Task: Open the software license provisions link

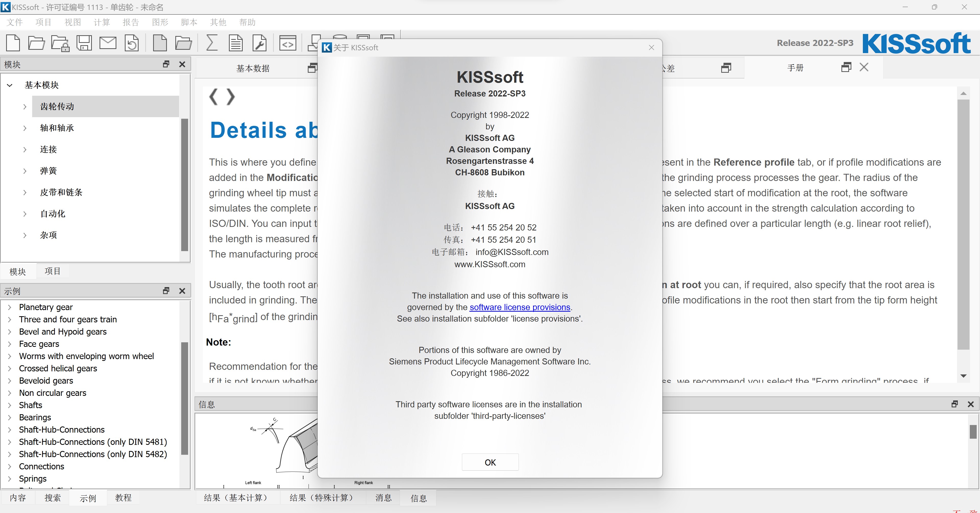Action: 520,307
